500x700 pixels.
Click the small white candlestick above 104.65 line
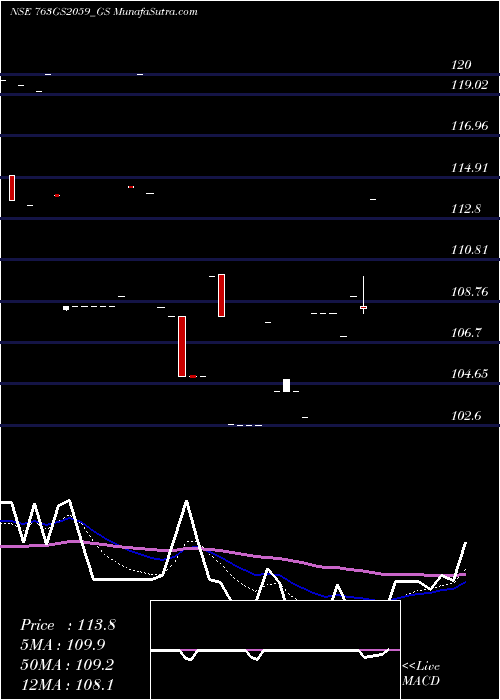tap(286, 385)
